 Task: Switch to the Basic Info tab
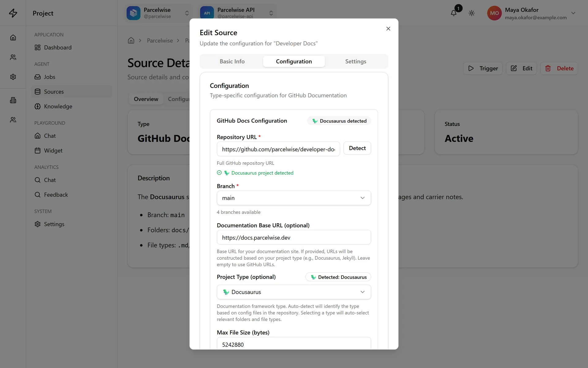pyautogui.click(x=232, y=61)
